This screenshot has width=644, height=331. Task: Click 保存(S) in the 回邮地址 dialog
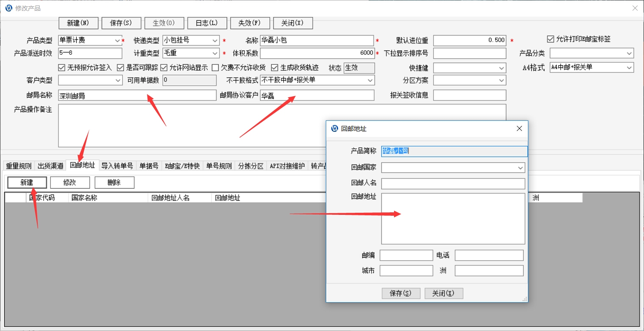pos(401,293)
